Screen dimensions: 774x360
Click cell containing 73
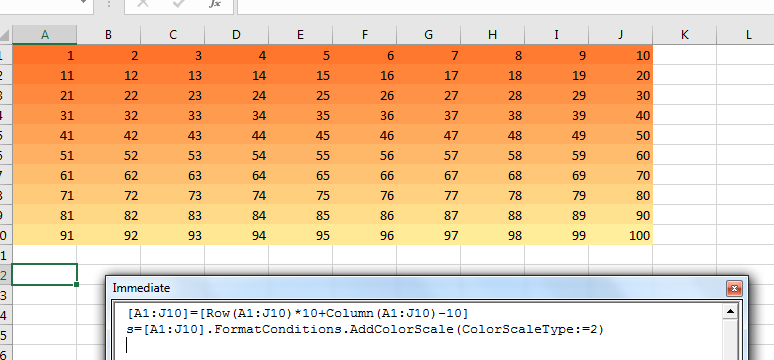pyautogui.click(x=173, y=196)
